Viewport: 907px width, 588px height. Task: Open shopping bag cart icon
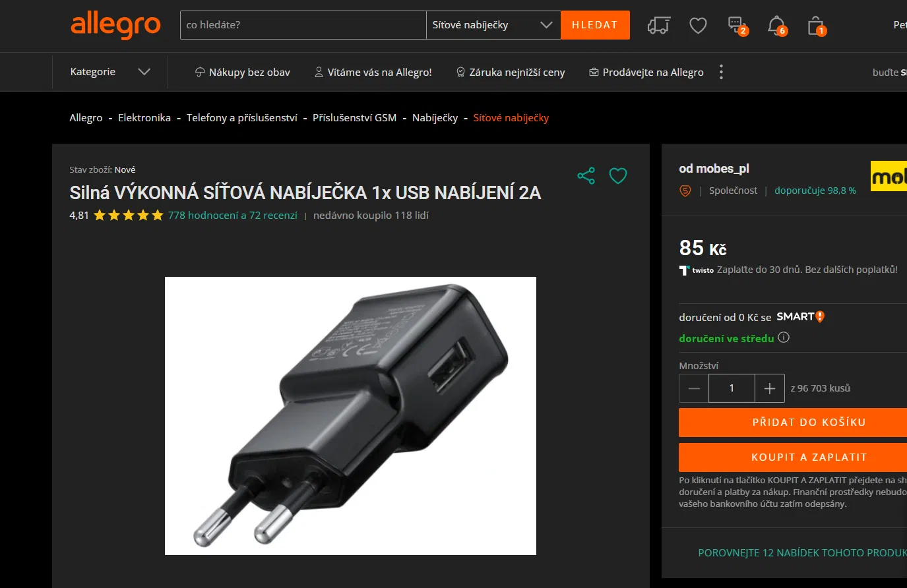816,25
